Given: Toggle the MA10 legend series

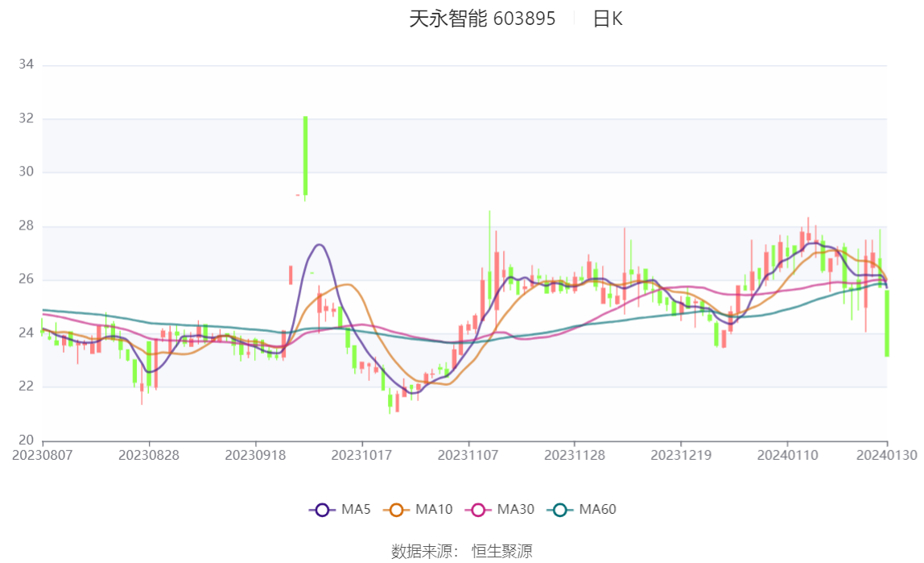Looking at the screenshot, I should 418,509.
